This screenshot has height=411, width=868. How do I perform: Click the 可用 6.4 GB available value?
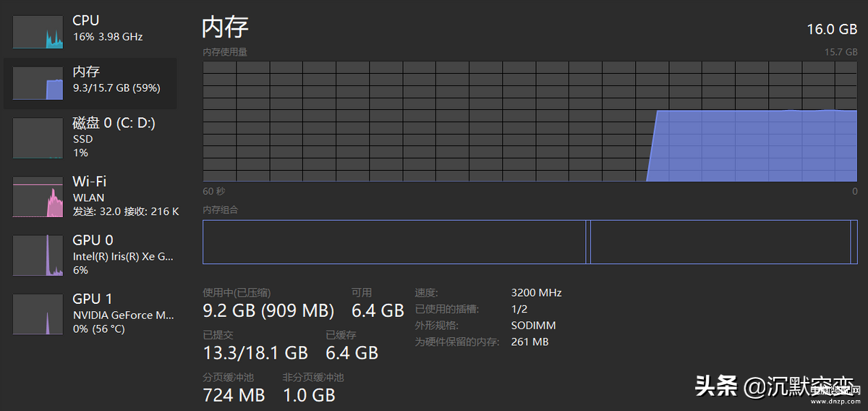378,311
